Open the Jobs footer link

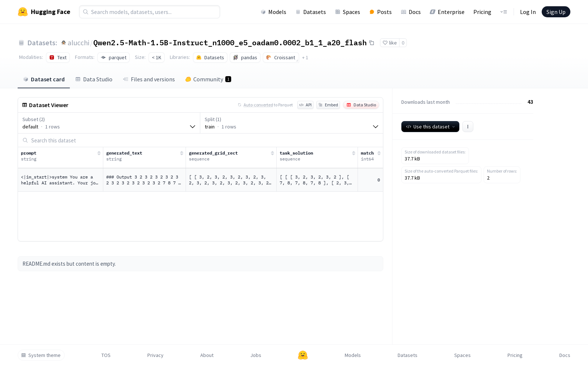click(256, 355)
